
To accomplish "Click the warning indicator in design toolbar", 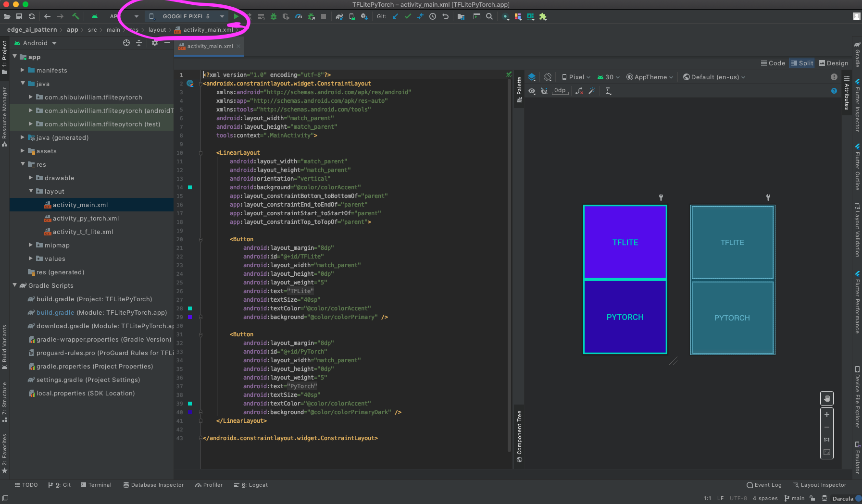I will (x=834, y=77).
